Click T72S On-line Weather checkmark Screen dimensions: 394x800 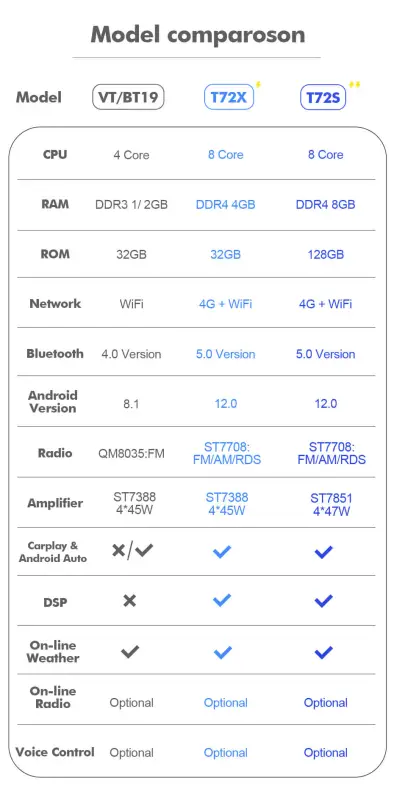(324, 652)
